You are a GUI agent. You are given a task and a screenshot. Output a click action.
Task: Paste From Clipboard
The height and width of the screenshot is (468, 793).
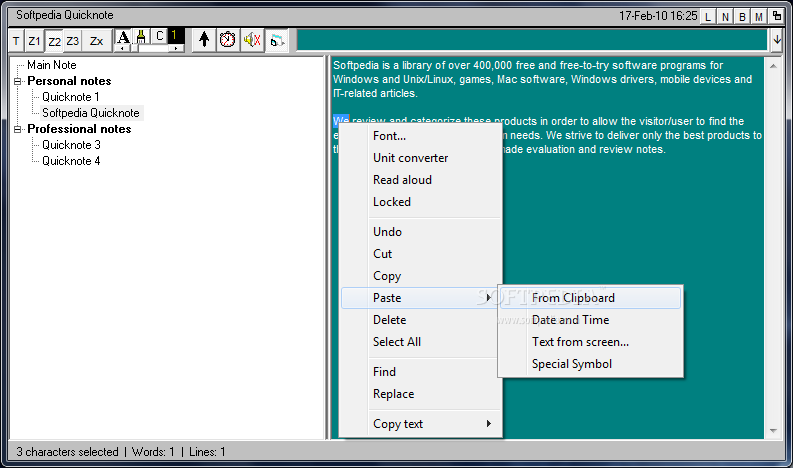click(590, 297)
